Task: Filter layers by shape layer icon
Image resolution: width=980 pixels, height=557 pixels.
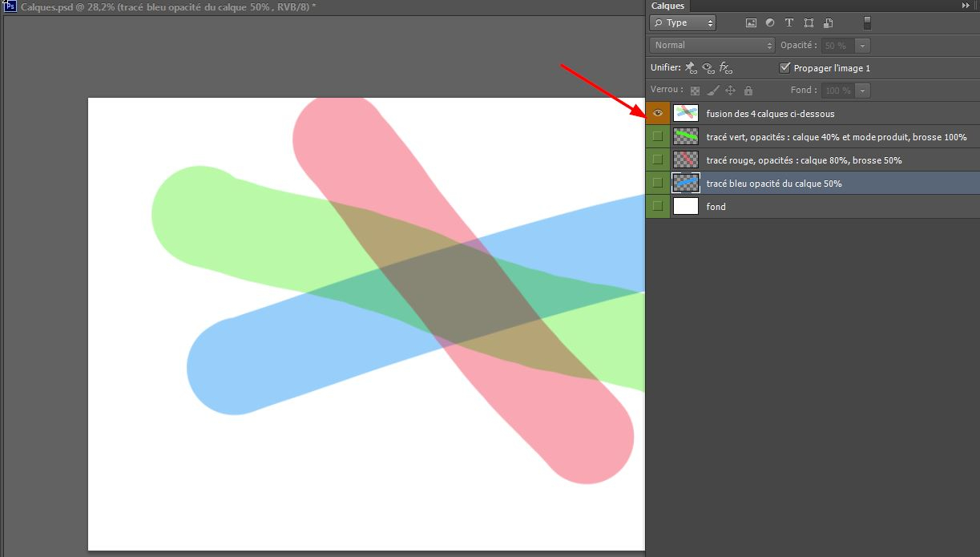Action: point(809,23)
